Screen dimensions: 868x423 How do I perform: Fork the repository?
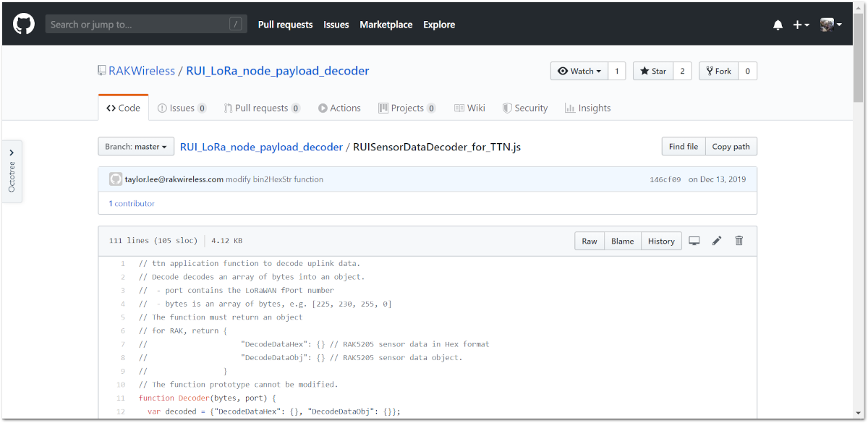pyautogui.click(x=718, y=71)
